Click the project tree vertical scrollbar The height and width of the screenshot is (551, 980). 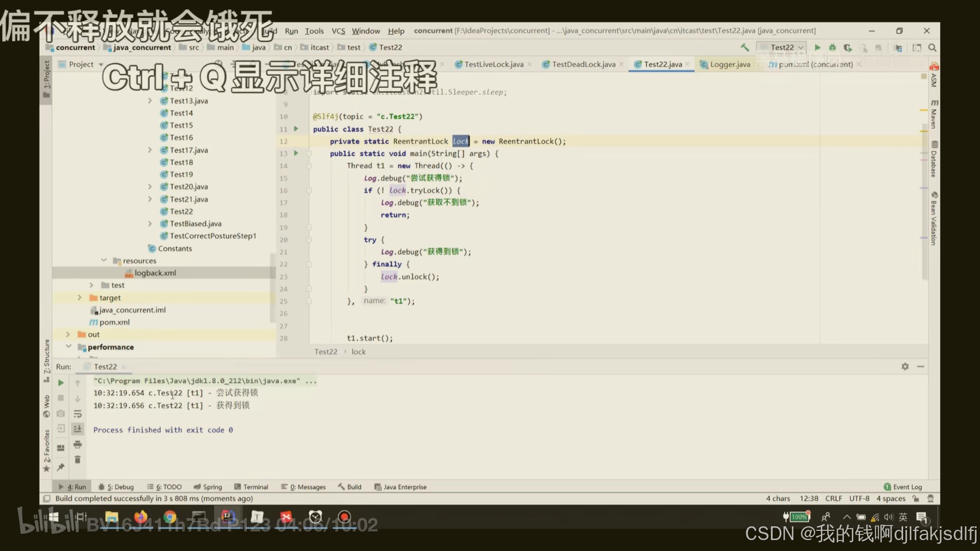[x=272, y=287]
